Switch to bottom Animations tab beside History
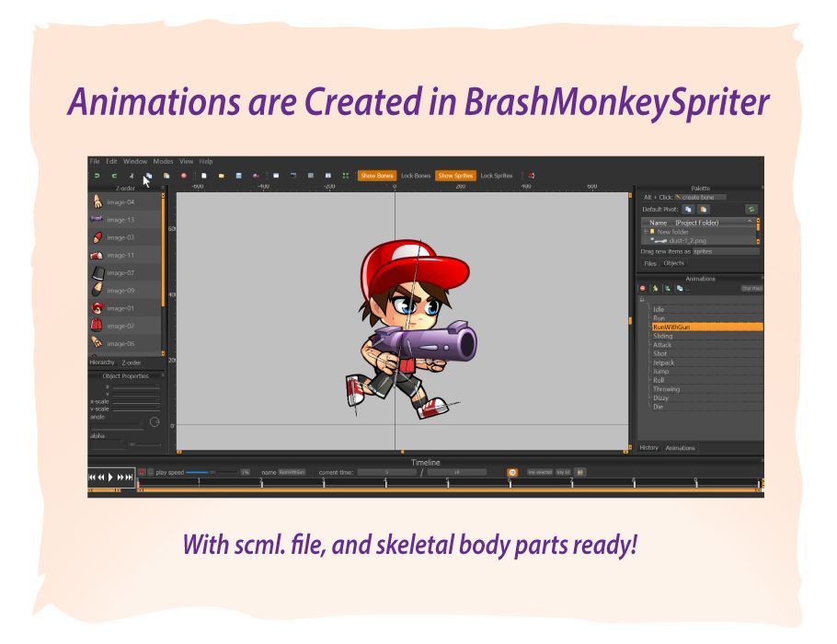The height and width of the screenshot is (644, 837). pyautogui.click(x=680, y=448)
